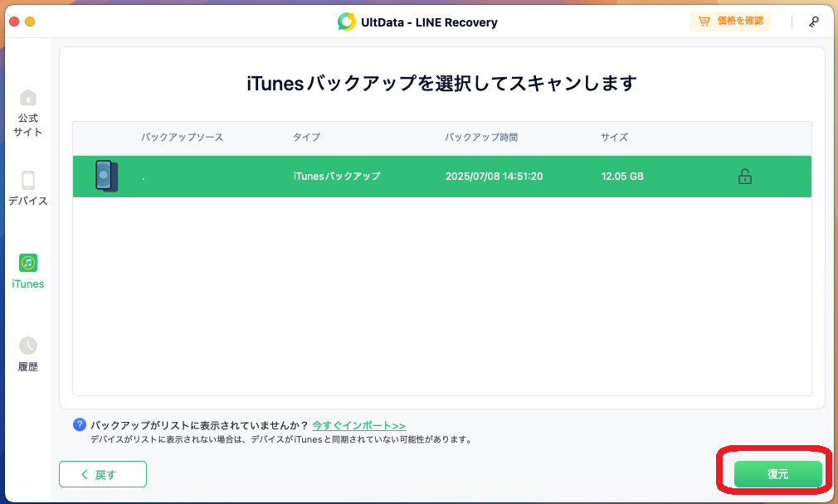Screen dimensions: 838x504
Task: Click the red close window button
Action: (14, 22)
